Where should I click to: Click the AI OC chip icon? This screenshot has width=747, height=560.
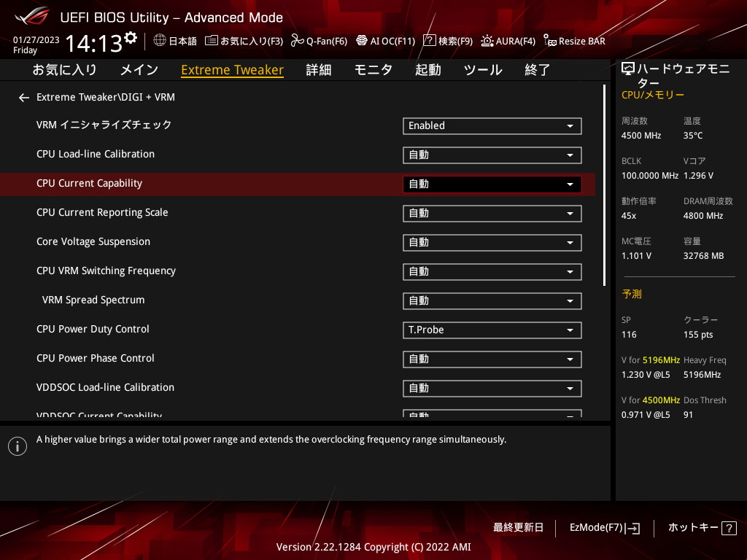362,41
